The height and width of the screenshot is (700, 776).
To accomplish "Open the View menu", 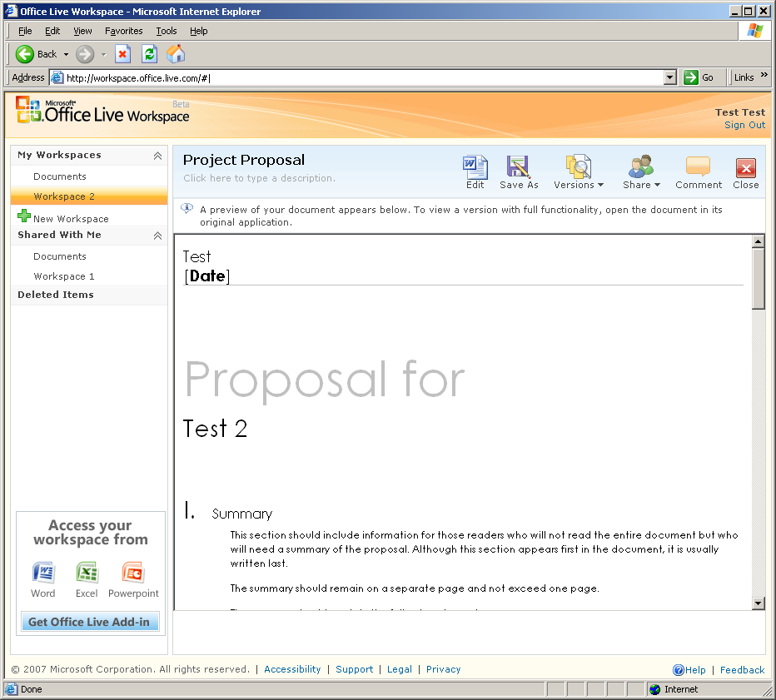I will (x=82, y=31).
